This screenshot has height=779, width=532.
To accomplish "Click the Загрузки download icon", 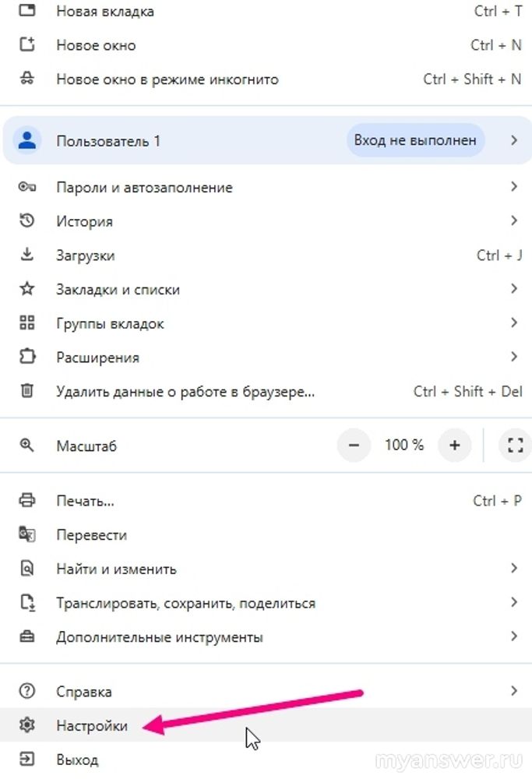I will coord(27,256).
